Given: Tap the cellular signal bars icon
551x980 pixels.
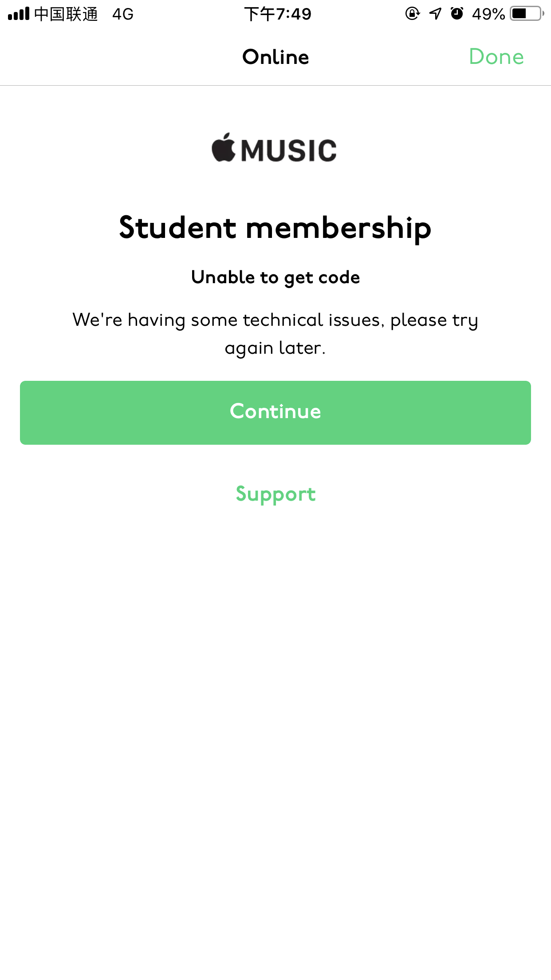Looking at the screenshot, I should click(19, 14).
